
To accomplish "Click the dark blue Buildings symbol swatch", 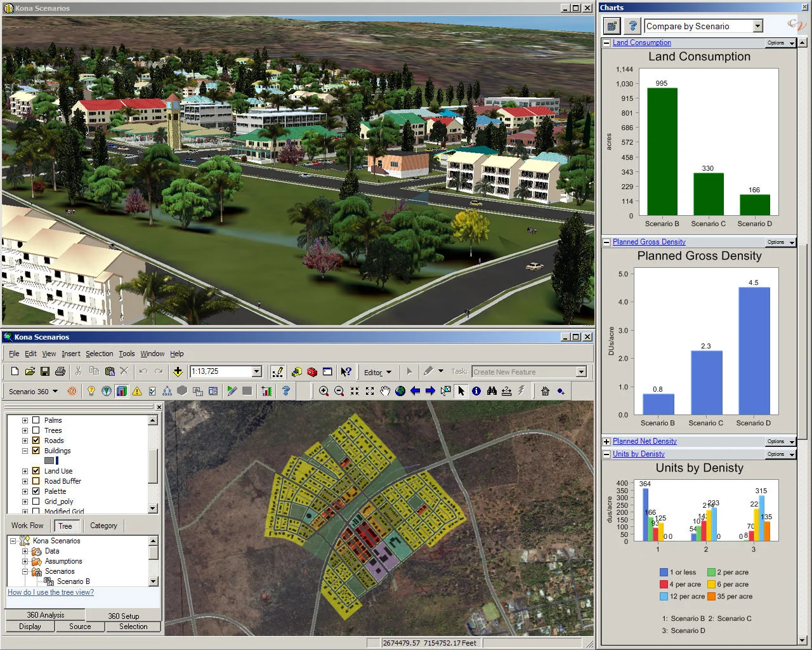I will pyautogui.click(x=57, y=461).
